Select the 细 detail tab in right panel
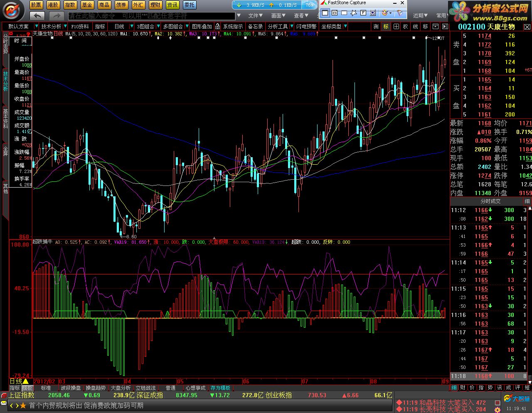This screenshot has height=413, width=532. coord(454,388)
